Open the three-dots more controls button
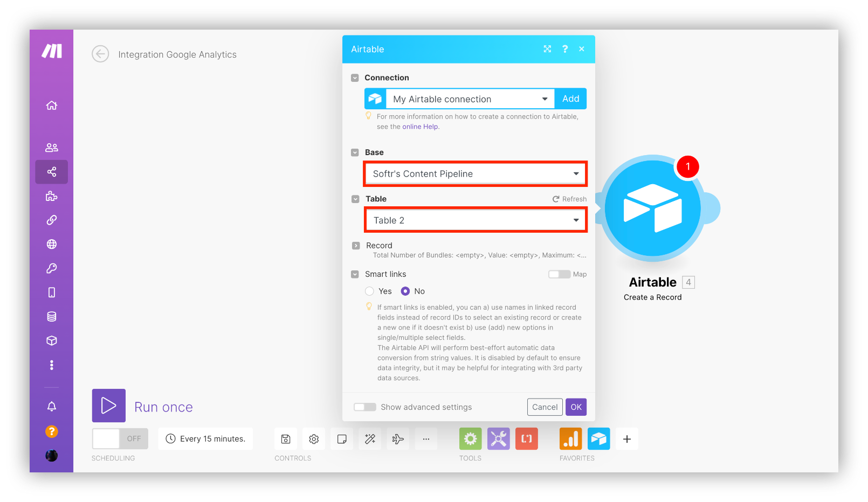868x502 pixels. pos(426,439)
